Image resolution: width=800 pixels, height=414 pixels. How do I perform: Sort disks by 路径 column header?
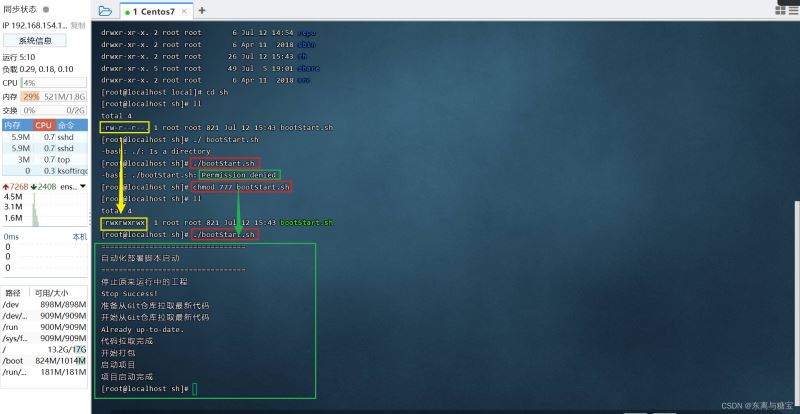tap(15, 293)
